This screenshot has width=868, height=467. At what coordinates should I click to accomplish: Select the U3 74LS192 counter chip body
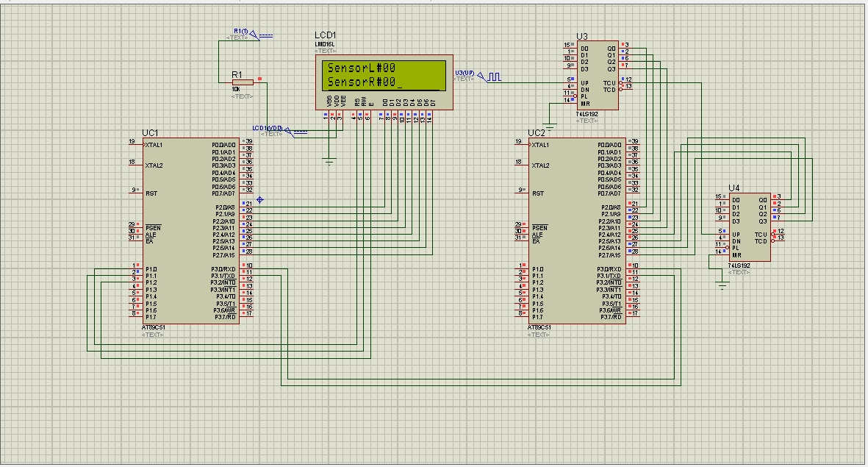[x=596, y=75]
